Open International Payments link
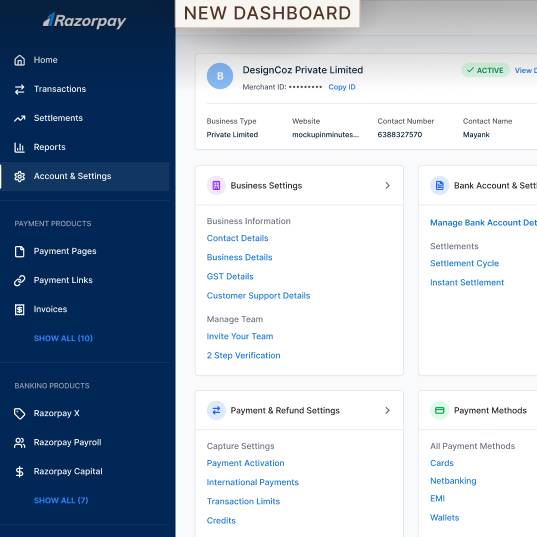537x537 pixels. point(253,483)
